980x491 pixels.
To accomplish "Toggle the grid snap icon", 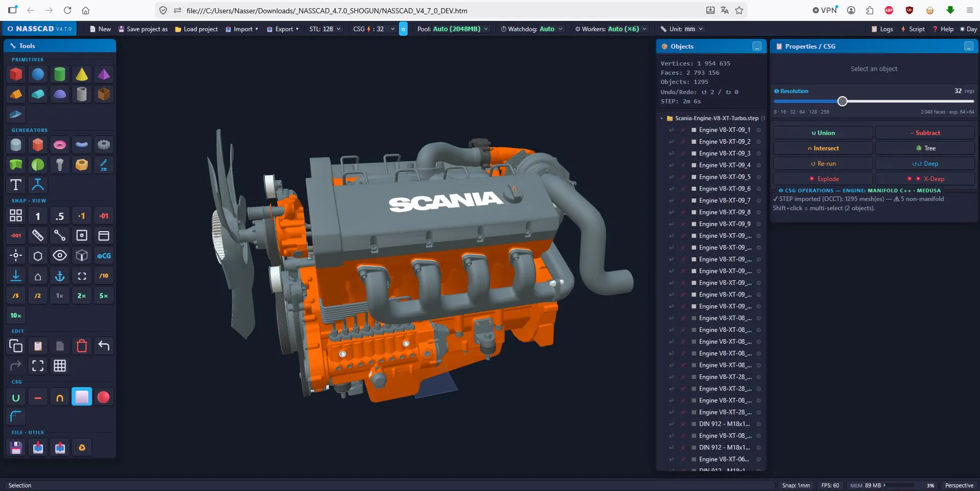I will click(16, 216).
